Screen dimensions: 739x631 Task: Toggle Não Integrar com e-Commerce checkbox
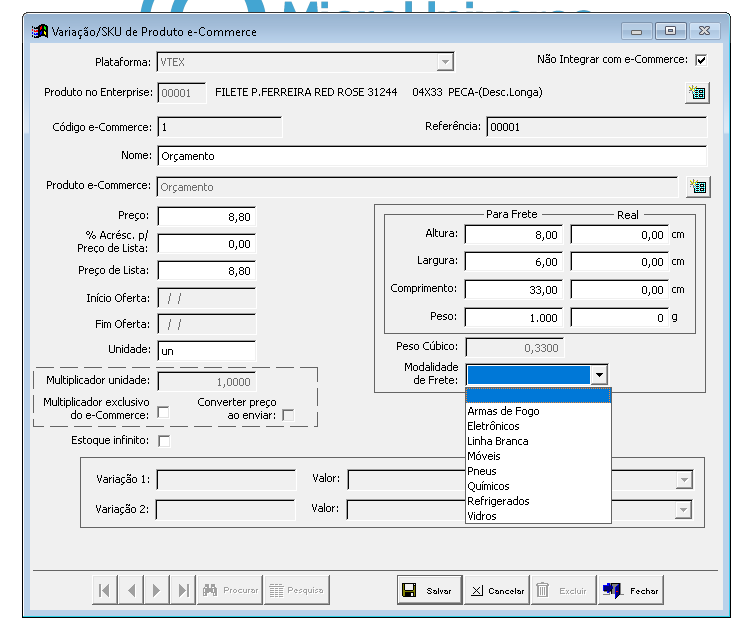(701, 60)
